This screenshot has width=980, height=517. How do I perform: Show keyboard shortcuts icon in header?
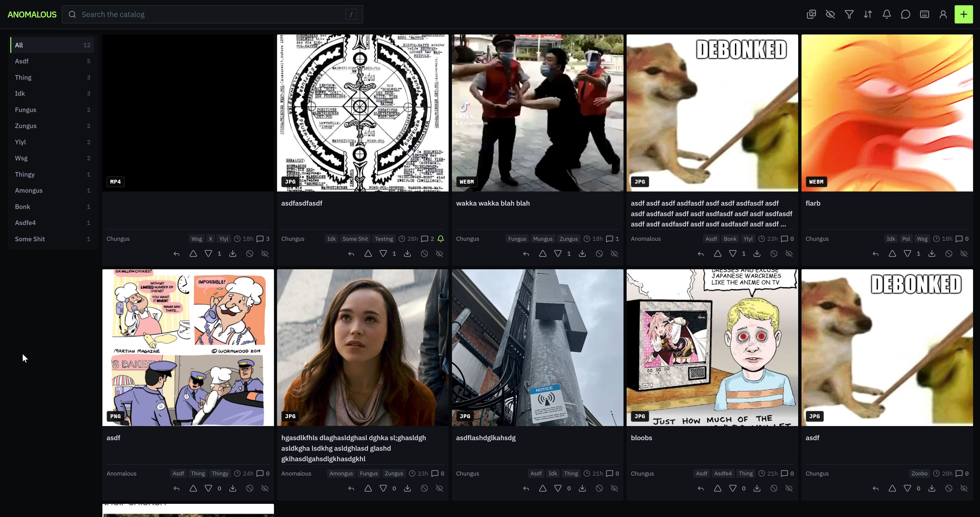[x=924, y=14]
